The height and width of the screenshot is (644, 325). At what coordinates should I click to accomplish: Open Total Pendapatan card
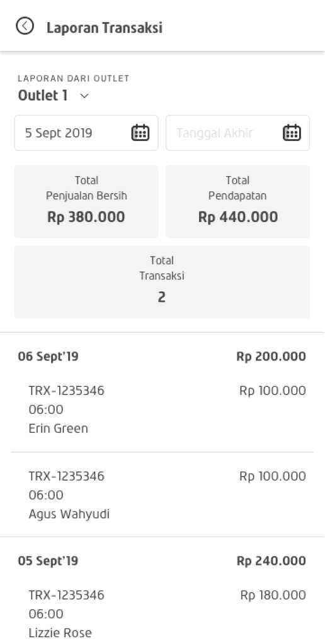point(238,202)
